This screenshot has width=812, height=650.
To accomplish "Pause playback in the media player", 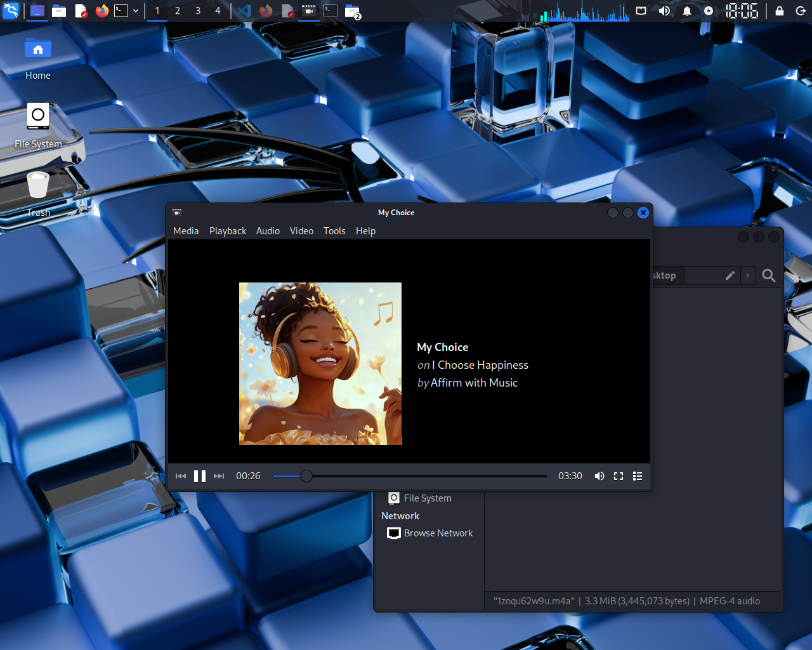I will [200, 476].
